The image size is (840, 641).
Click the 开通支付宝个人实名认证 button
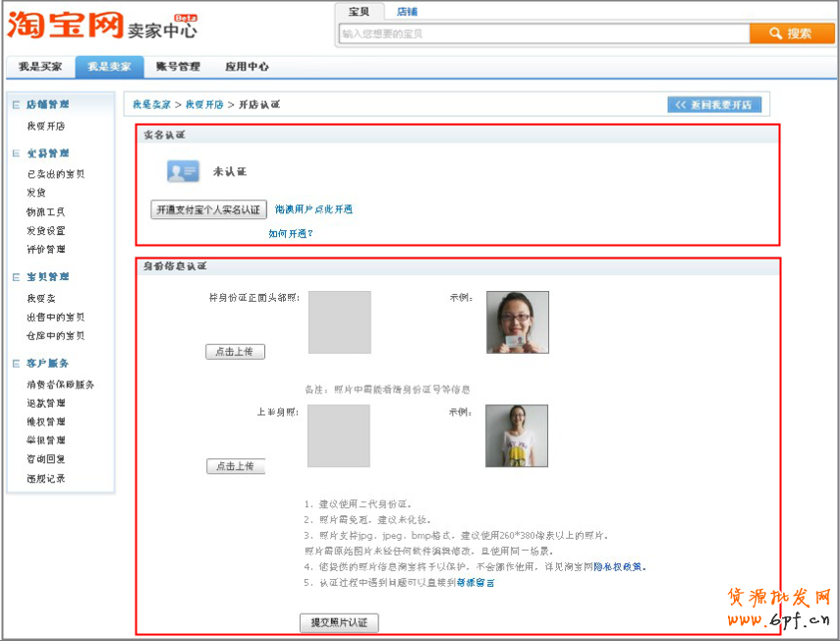pyautogui.click(x=209, y=209)
